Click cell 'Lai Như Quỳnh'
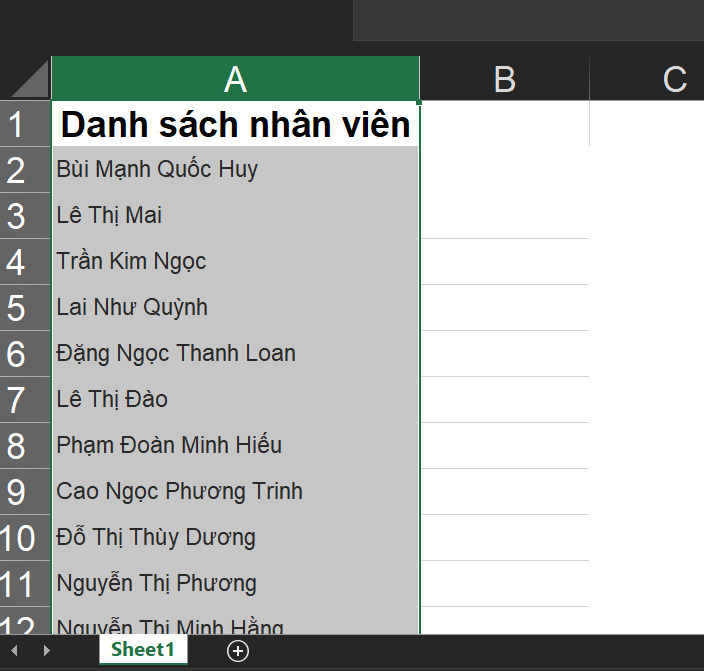Viewport: 704px width, 671px height. (236, 308)
